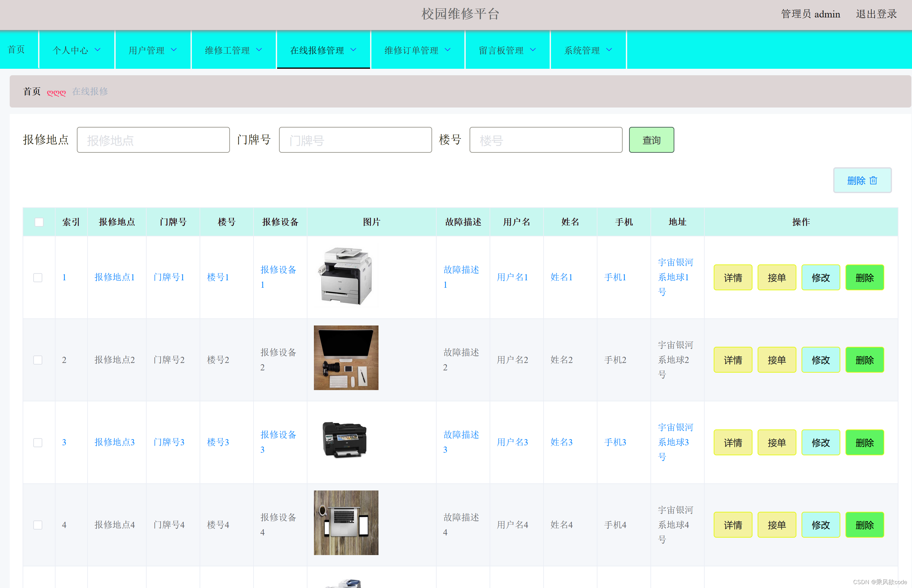Open the printer image in row 1
The height and width of the screenshot is (588, 912).
346,276
